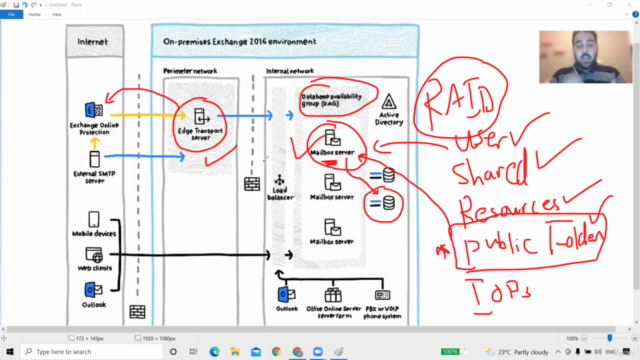Open the notification center icon
This screenshot has width=640, height=360.
[627, 352]
